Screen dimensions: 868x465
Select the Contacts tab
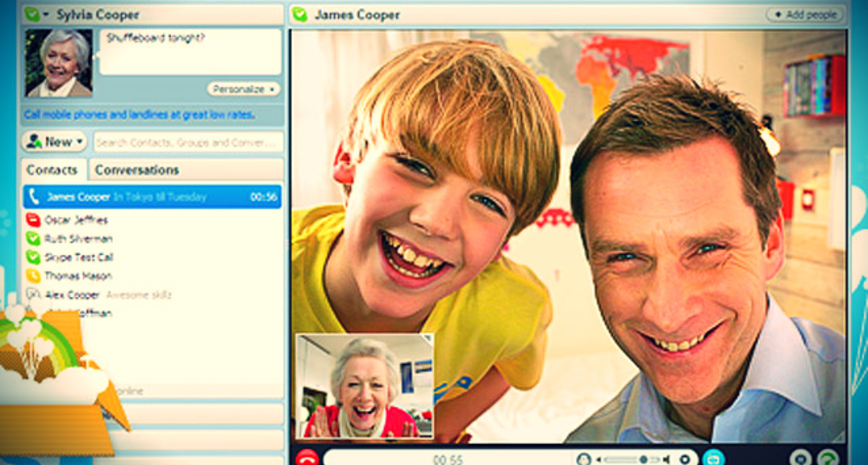[52, 171]
